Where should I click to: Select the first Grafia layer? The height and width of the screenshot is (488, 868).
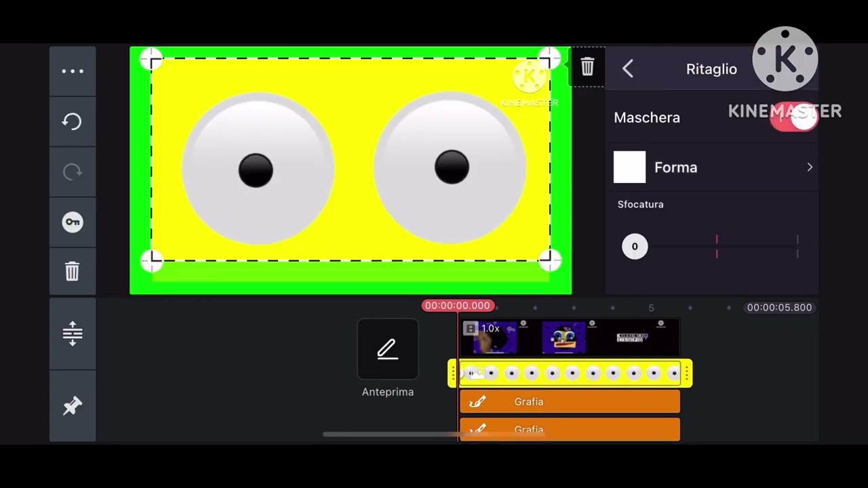coord(570,402)
